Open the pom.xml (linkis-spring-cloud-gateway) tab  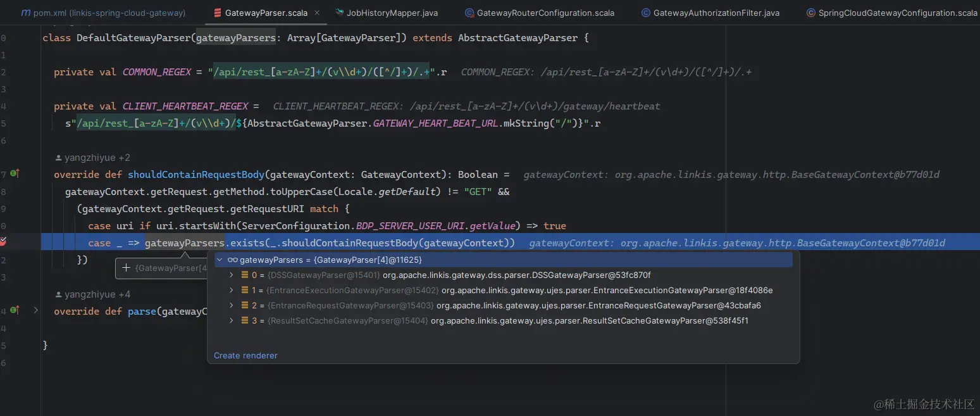click(103, 13)
